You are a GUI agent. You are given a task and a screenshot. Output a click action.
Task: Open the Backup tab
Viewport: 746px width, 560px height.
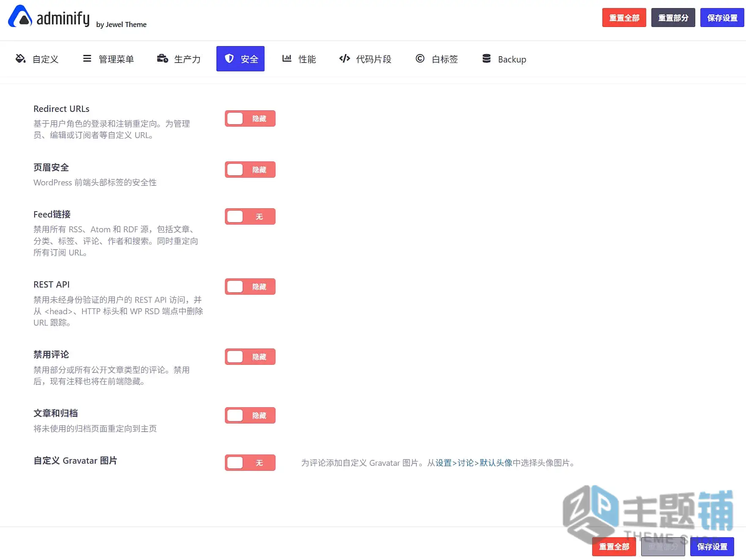504,59
